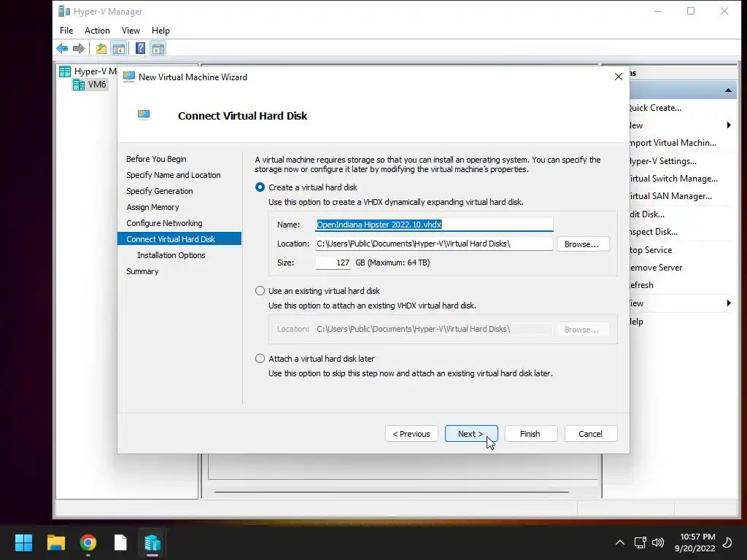Image resolution: width=747 pixels, height=560 pixels.
Task: Click the Hyper-V Manager title bar icon
Action: pos(64,11)
